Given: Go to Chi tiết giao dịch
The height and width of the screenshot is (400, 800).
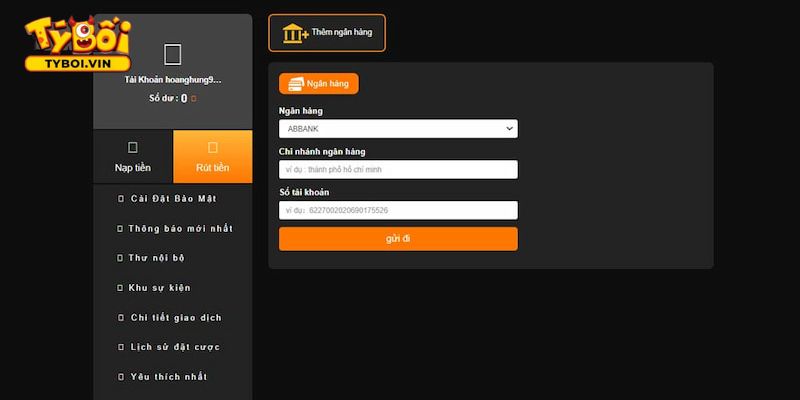Looking at the screenshot, I should [x=176, y=318].
